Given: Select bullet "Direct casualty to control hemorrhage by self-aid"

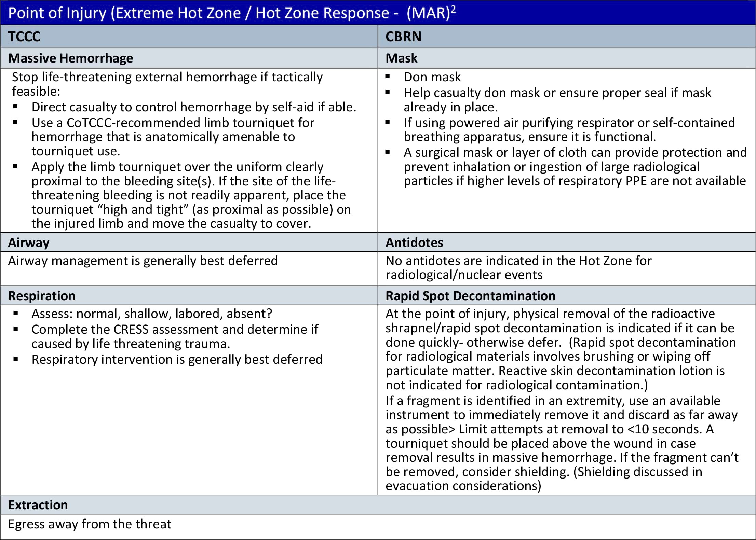Looking at the screenshot, I should tap(194, 107).
